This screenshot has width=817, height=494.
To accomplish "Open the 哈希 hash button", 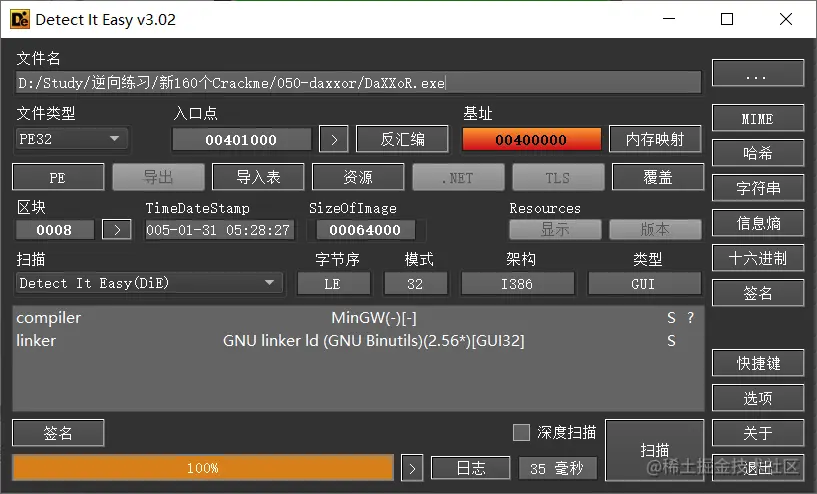I will click(x=758, y=153).
